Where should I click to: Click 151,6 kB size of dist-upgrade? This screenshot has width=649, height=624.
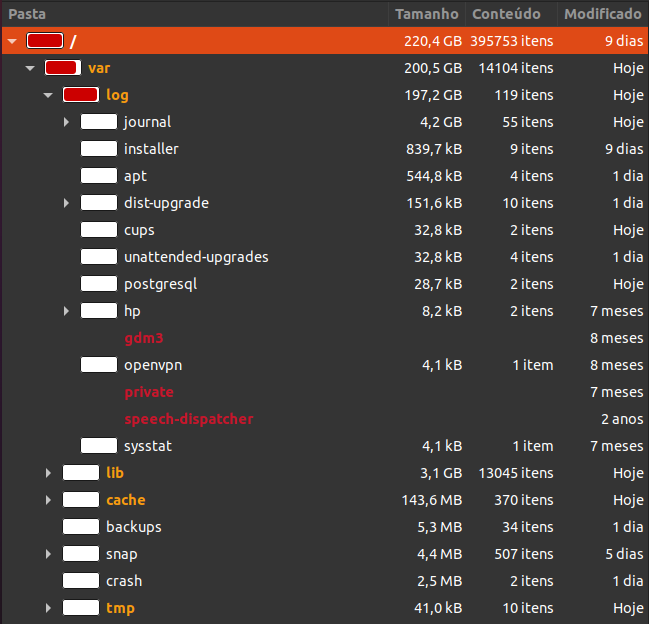(434, 203)
